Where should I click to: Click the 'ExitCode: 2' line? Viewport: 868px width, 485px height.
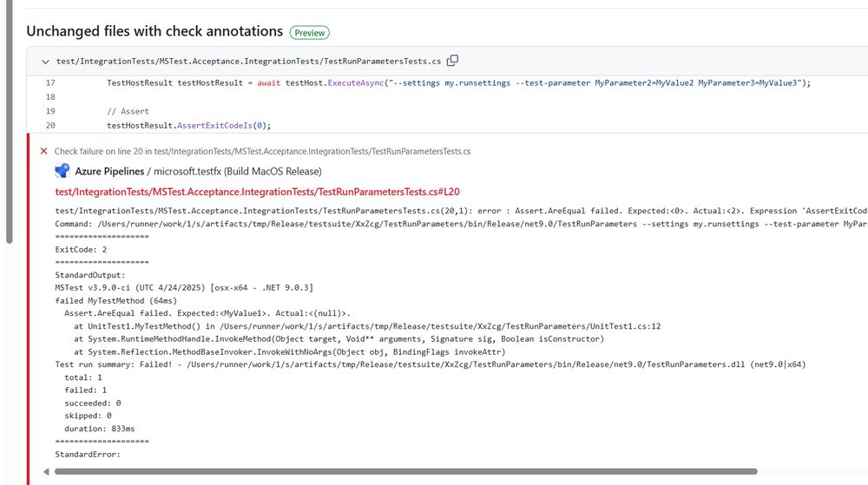pos(81,249)
